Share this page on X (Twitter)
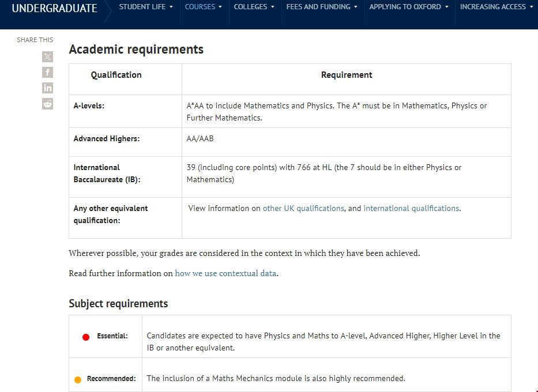 pyautogui.click(x=47, y=56)
